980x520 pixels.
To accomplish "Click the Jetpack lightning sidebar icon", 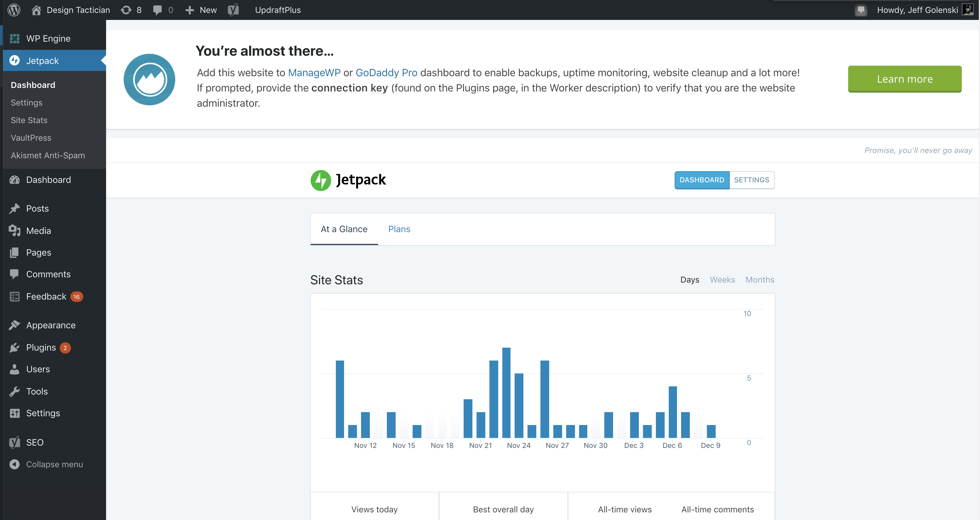I will [14, 60].
